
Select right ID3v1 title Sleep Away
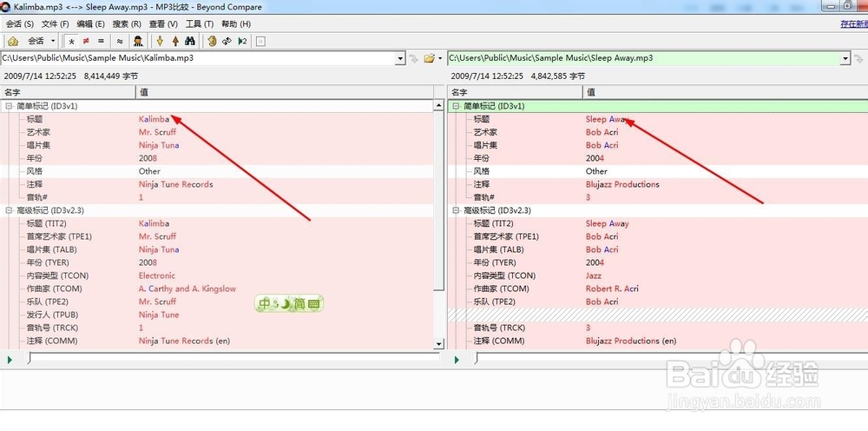click(606, 119)
